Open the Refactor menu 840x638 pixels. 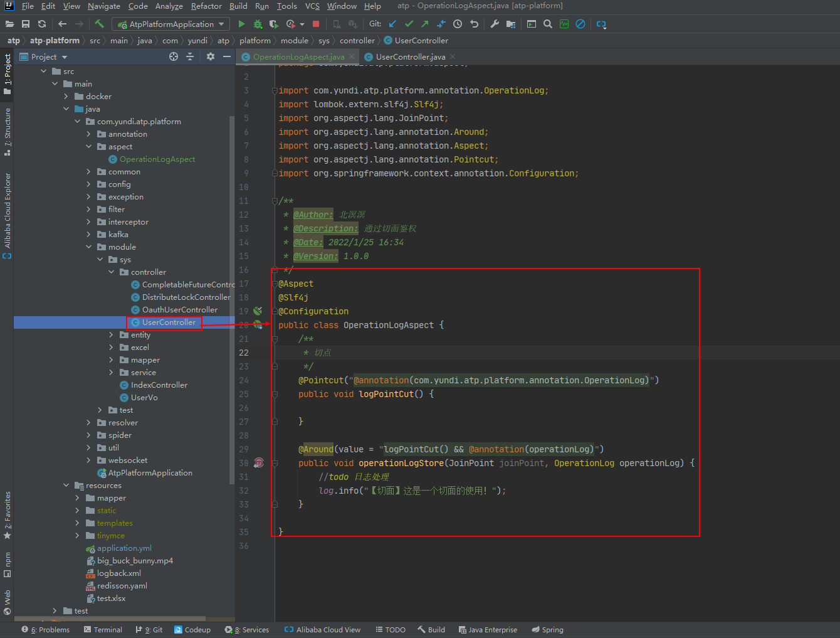[206, 6]
